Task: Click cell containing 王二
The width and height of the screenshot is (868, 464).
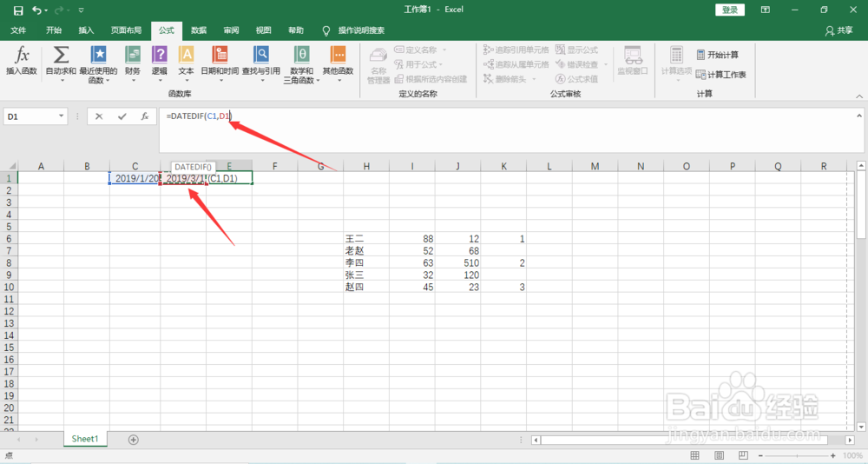Action: (x=366, y=239)
